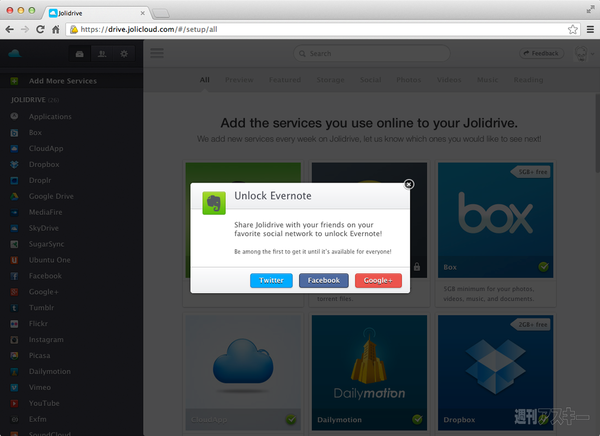Reload the page in browser
This screenshot has height=436, width=600.
point(40,29)
